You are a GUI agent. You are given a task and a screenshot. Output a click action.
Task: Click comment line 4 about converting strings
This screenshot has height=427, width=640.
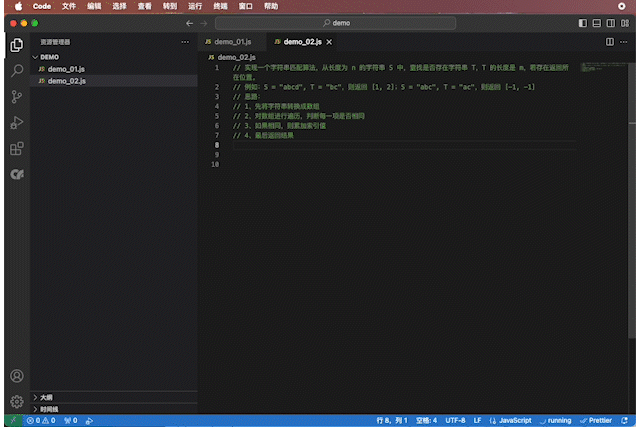[276, 107]
